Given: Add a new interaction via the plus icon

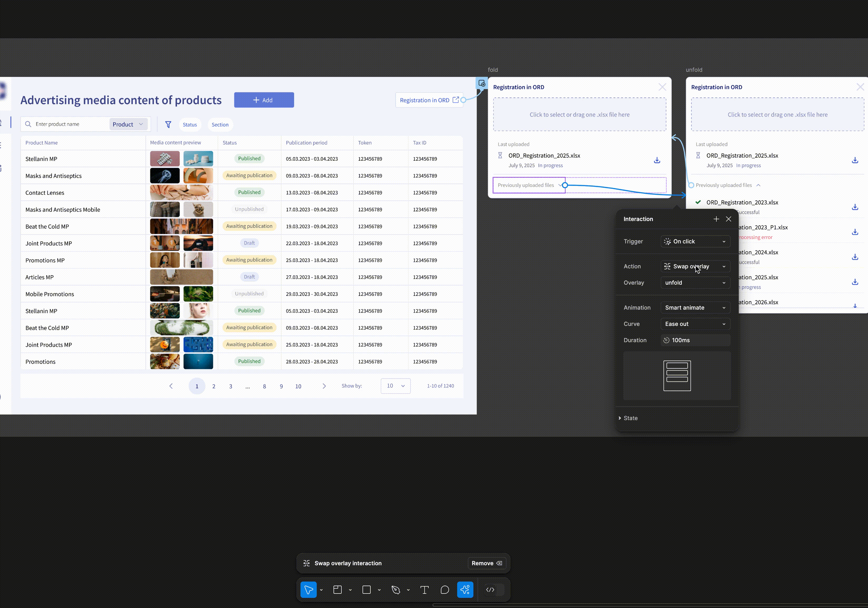Looking at the screenshot, I should (716, 219).
